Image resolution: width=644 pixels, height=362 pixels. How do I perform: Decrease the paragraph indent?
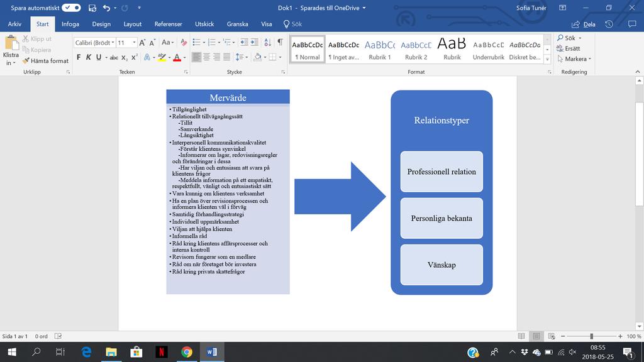(244, 43)
